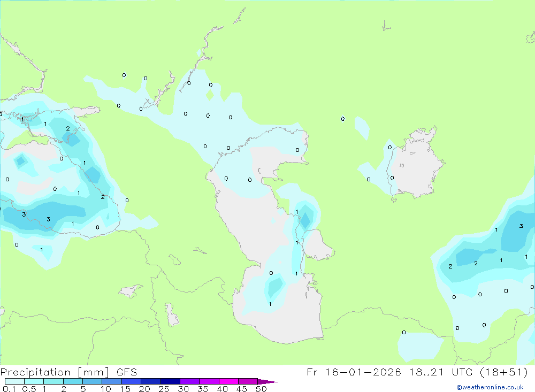Click the 'Precipitation [mm]' title text
The image size is (535, 392).
(x=55, y=372)
